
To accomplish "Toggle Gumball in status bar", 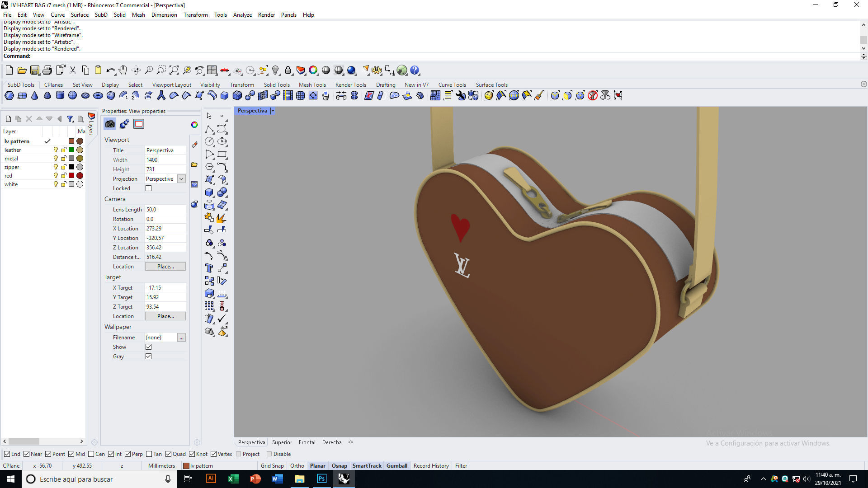I will (x=397, y=466).
